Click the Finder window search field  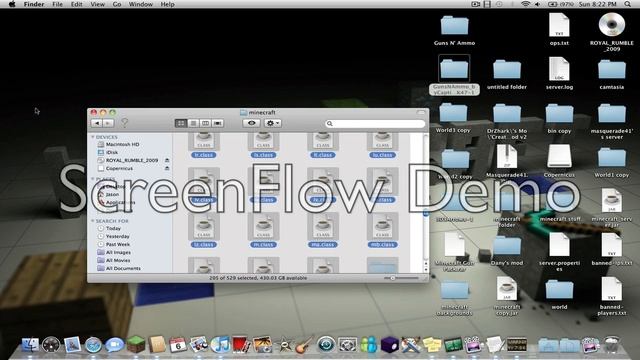[x=375, y=123]
